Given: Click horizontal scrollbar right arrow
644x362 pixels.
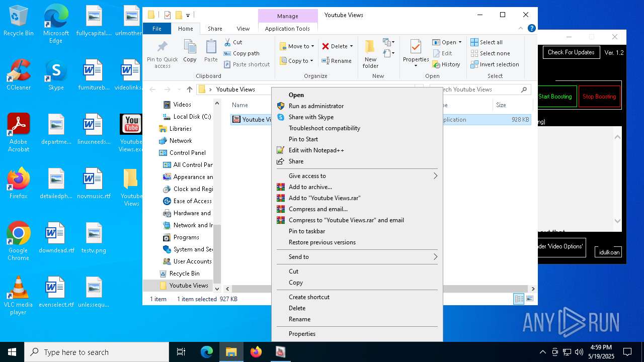Looking at the screenshot, I should [533, 289].
